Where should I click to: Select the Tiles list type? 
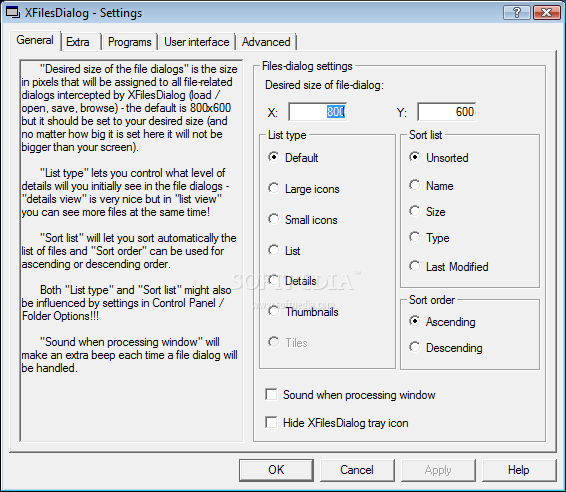288,342
